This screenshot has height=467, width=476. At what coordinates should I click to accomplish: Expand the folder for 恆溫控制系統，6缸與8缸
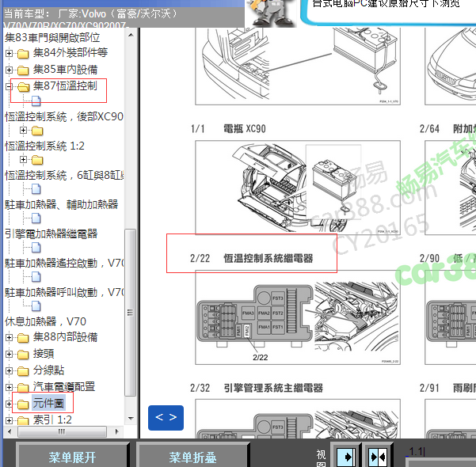coord(23,159)
